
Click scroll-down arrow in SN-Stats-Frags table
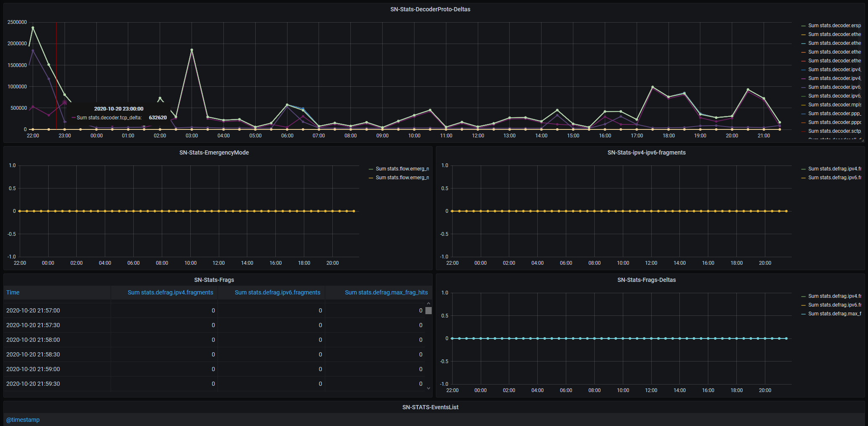(428, 388)
